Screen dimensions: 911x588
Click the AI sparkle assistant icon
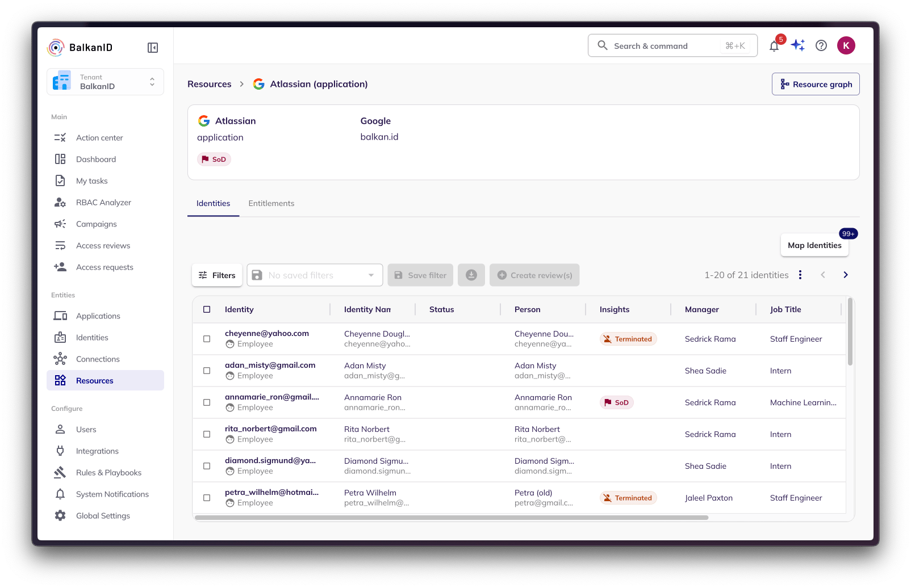[798, 45]
